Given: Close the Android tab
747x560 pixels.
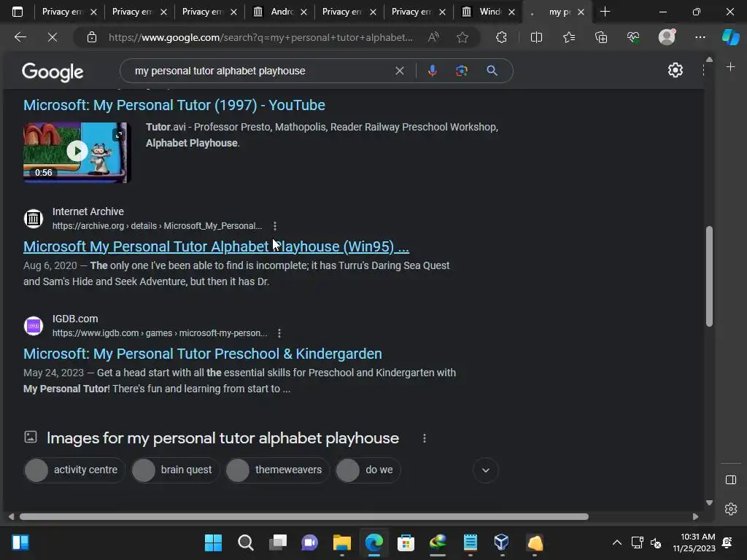Looking at the screenshot, I should (304, 12).
